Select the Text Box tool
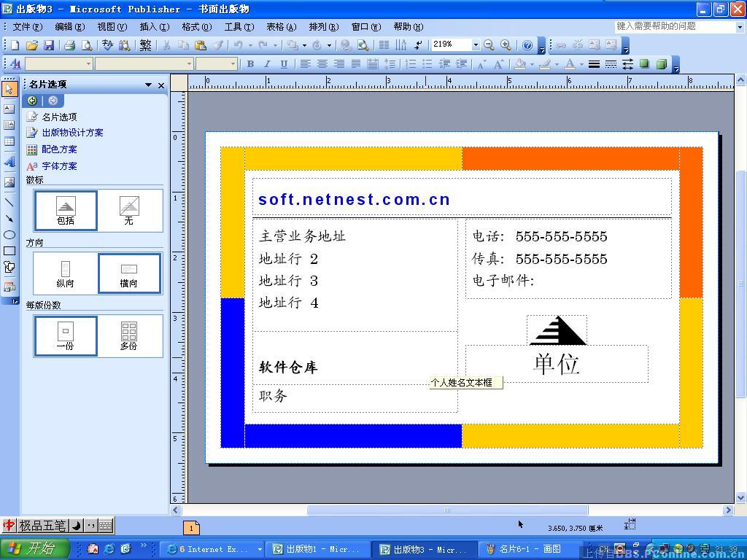Screen dimensions: 747x560 [9, 109]
